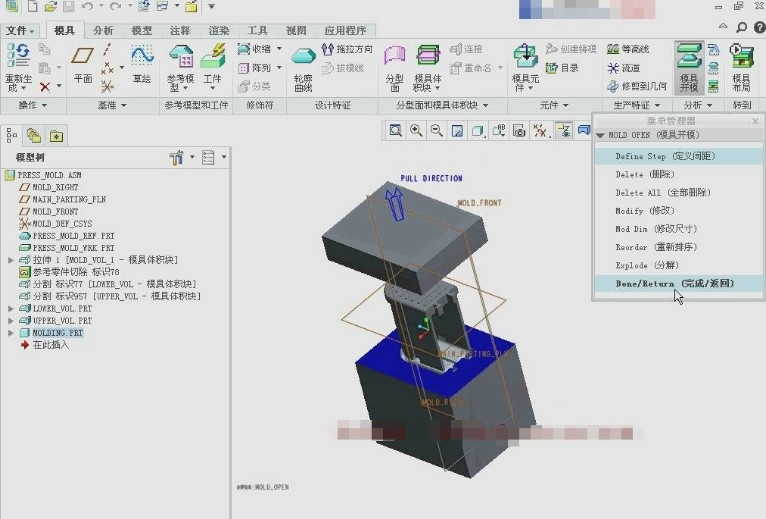
Task: Undo the last action
Action: pos(87,6)
